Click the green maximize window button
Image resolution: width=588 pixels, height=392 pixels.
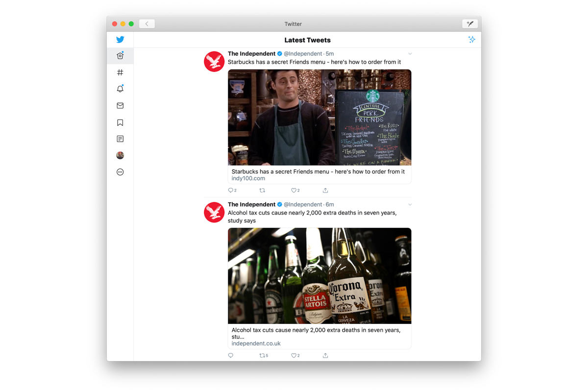tap(131, 24)
